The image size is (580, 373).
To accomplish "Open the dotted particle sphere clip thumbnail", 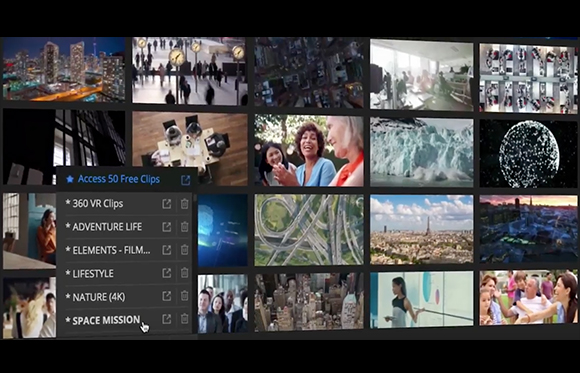I will pyautogui.click(x=528, y=154).
